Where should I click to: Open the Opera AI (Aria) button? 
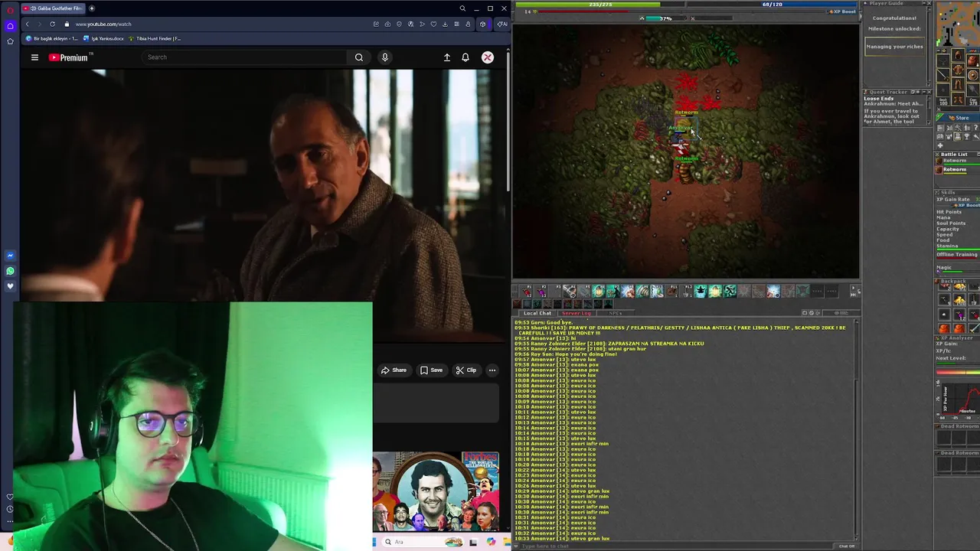click(501, 24)
